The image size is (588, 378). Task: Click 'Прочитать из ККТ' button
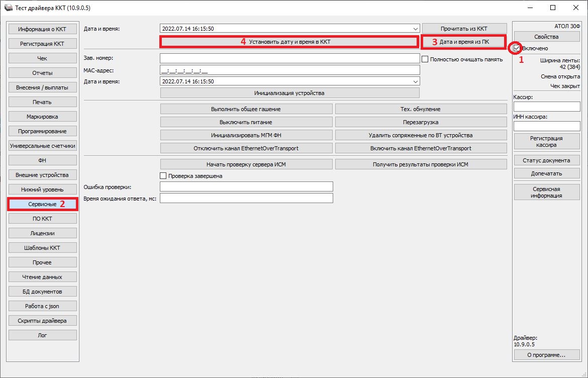463,29
